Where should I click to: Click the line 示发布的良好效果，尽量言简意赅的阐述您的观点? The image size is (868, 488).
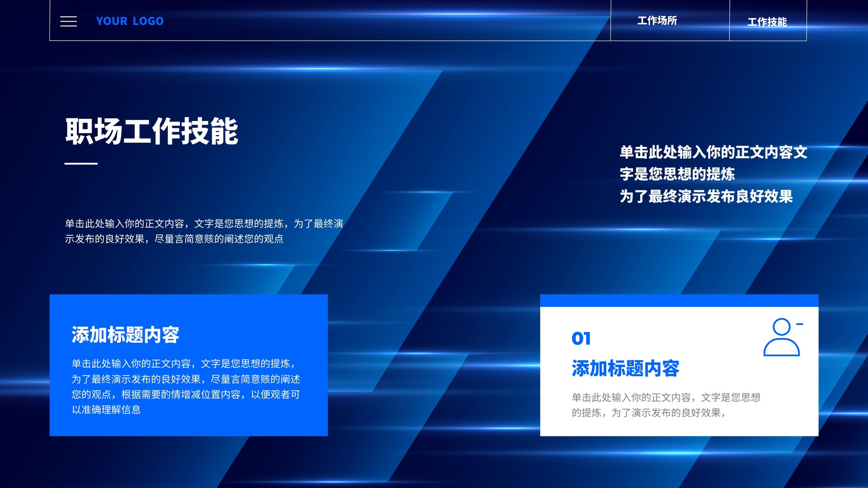point(174,239)
